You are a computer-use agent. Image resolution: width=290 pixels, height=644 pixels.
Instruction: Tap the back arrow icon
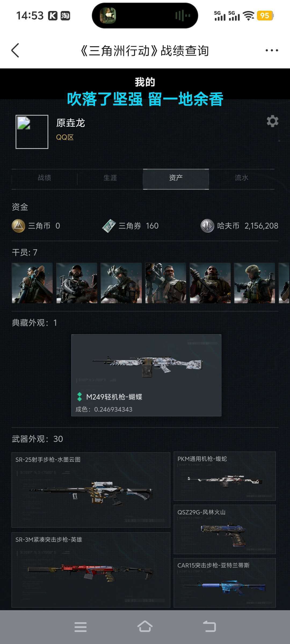pos(15,50)
